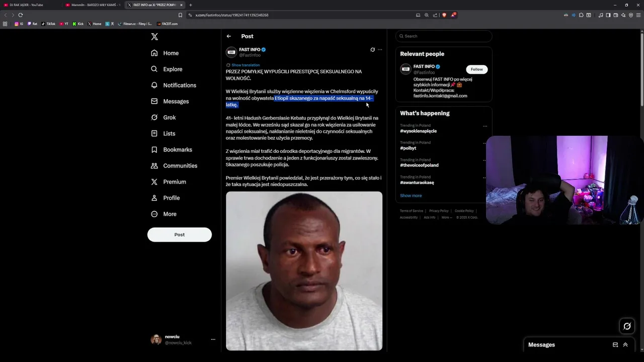
Task: Open account menu dots next to nowciu
Action: (x=213, y=339)
